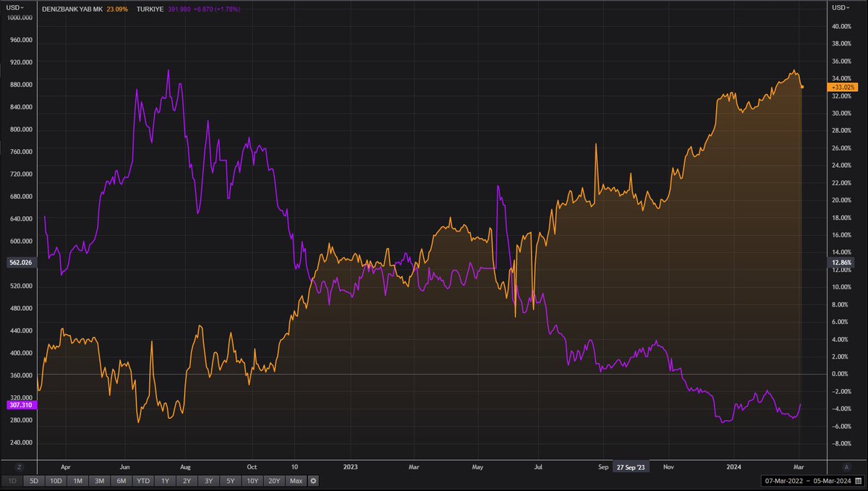Select the YTD time range
Viewport: 868px width, 491px height.
tap(144, 481)
